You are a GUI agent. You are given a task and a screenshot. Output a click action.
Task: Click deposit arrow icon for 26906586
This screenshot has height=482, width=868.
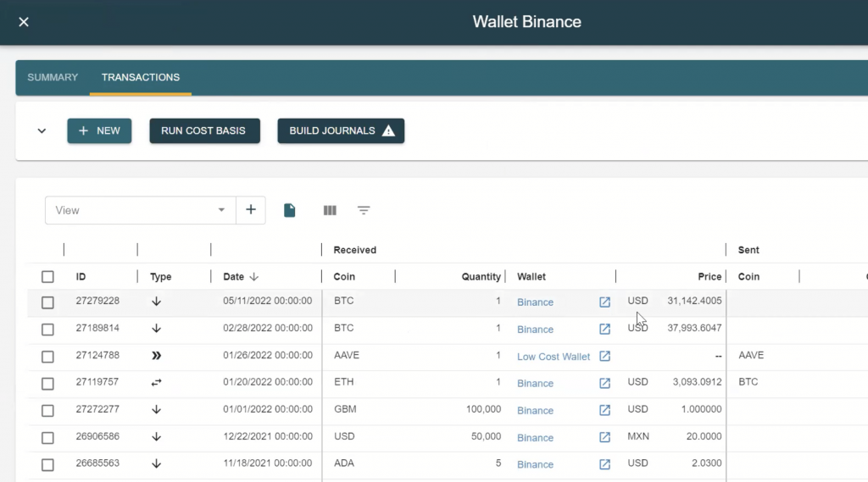pyautogui.click(x=157, y=436)
